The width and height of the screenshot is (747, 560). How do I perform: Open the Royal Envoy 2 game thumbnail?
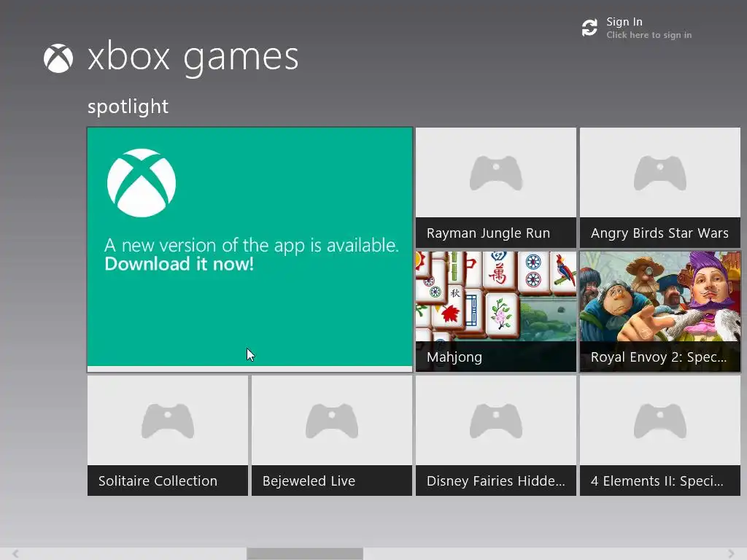point(659,311)
